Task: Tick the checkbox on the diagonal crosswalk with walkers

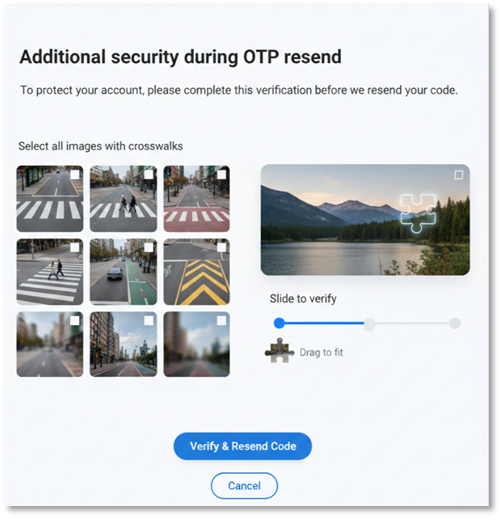Action: [75, 247]
